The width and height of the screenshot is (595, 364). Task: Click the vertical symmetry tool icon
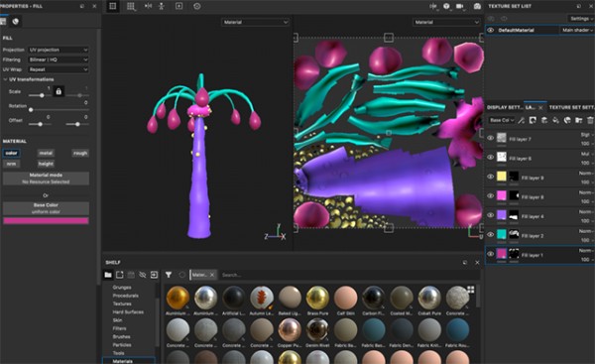point(162,6)
